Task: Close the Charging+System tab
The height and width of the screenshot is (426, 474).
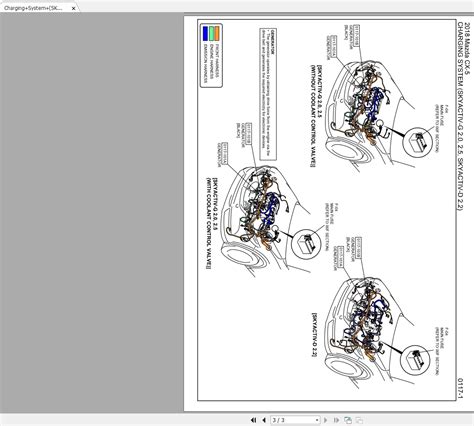Action: click(74, 8)
